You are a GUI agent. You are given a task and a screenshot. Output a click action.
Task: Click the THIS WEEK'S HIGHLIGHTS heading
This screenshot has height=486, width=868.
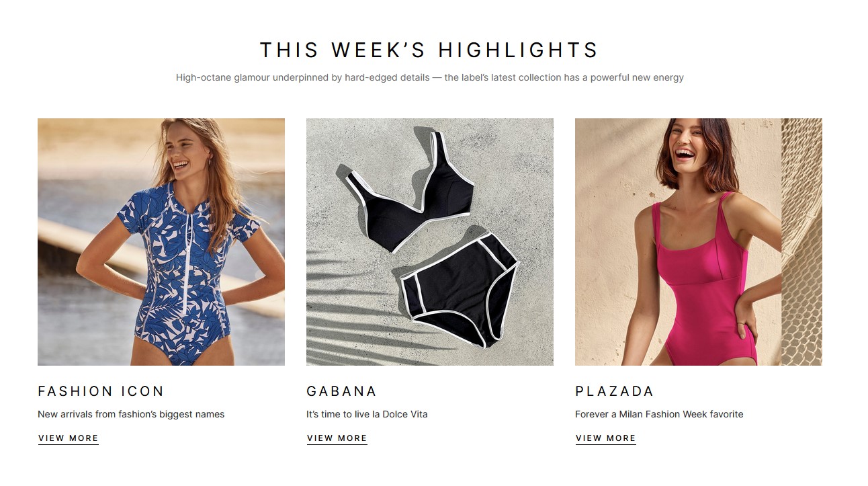coord(429,50)
